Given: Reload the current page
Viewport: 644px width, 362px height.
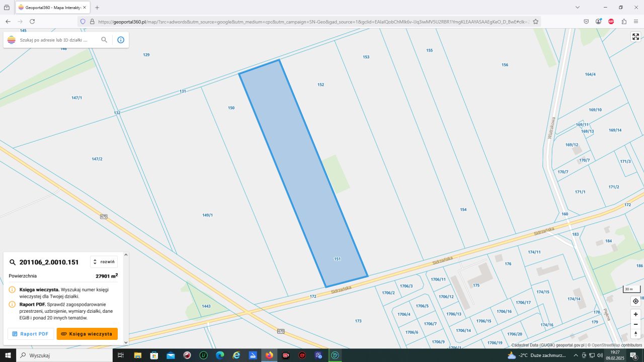Looking at the screenshot, I should coord(32,22).
